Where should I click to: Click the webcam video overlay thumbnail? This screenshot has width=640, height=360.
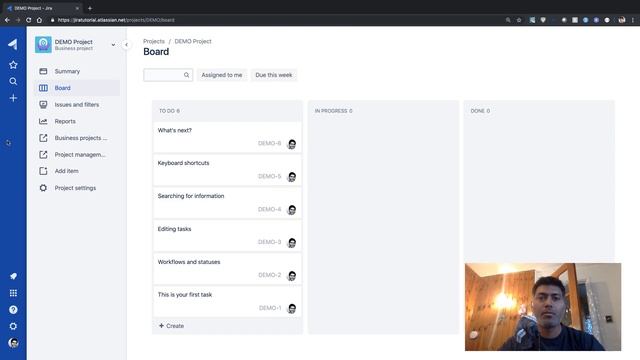[543, 307]
